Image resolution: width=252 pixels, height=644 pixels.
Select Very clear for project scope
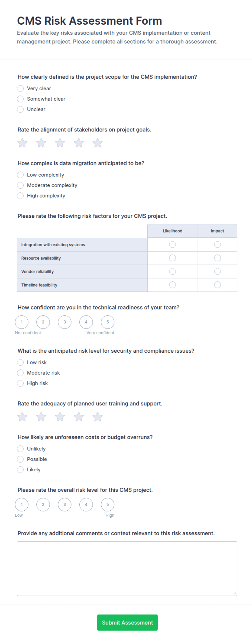click(x=20, y=89)
